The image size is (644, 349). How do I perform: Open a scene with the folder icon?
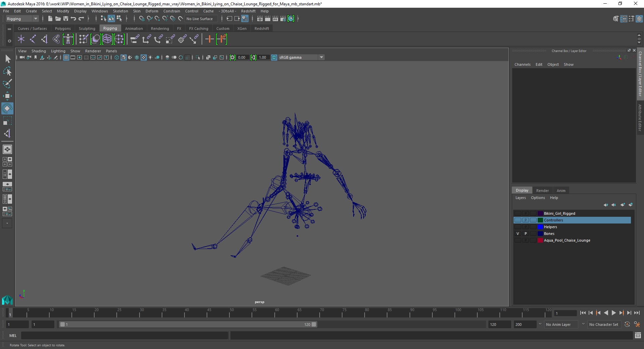58,19
